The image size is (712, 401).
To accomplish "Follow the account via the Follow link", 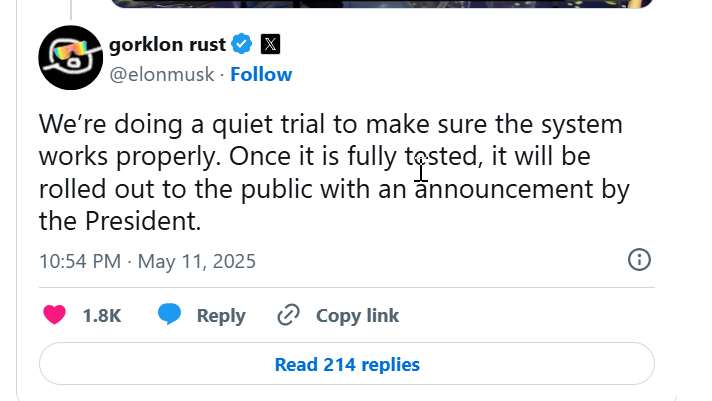I will point(261,74).
